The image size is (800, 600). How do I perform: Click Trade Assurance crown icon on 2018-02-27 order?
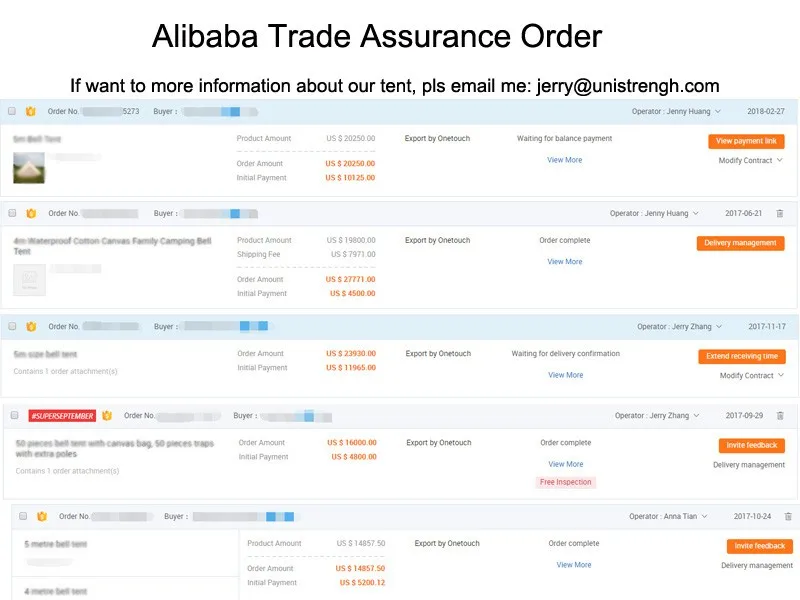point(31,111)
